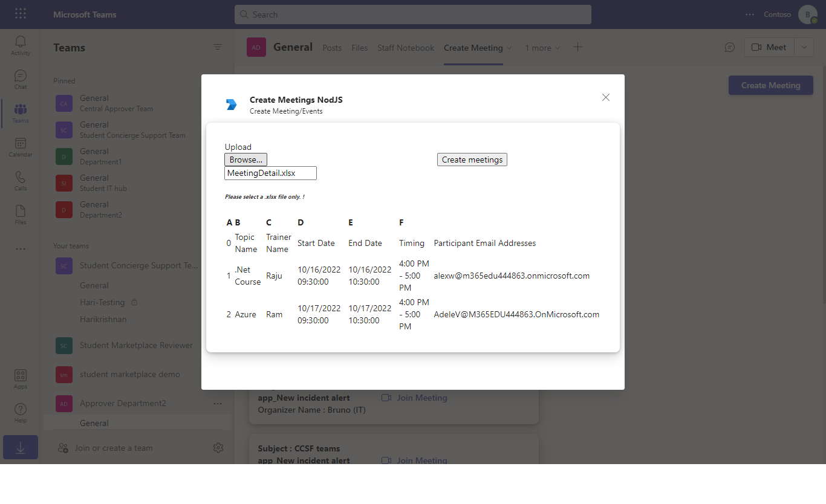Open more options for Approver Department2
This screenshot has width=826, height=504.
(x=218, y=404)
